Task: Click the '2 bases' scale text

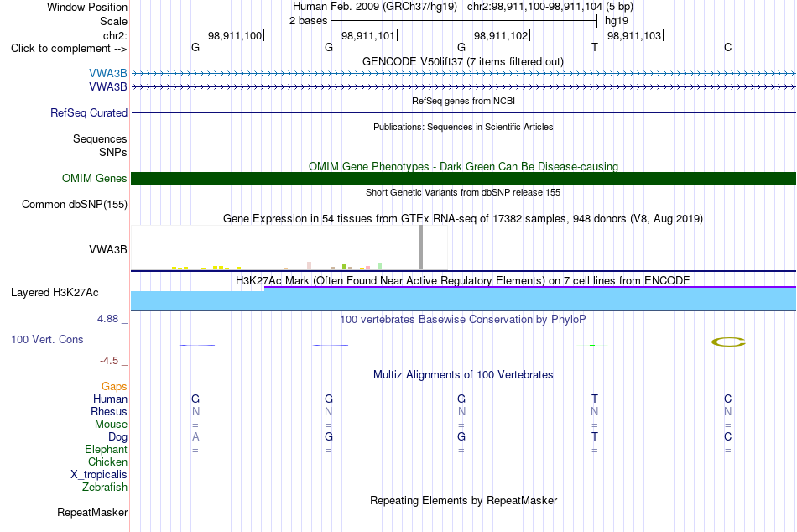Action: [x=308, y=21]
